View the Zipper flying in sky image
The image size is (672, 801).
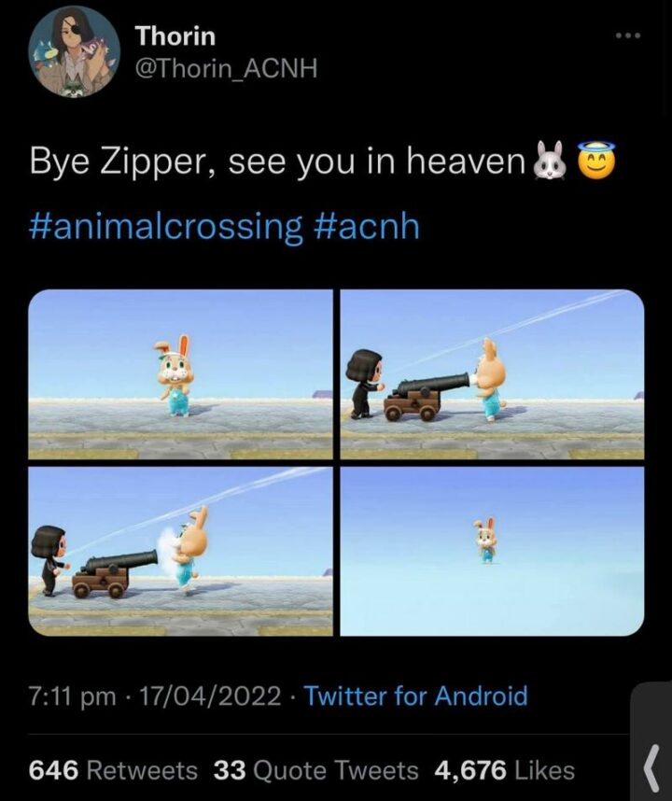(492, 551)
